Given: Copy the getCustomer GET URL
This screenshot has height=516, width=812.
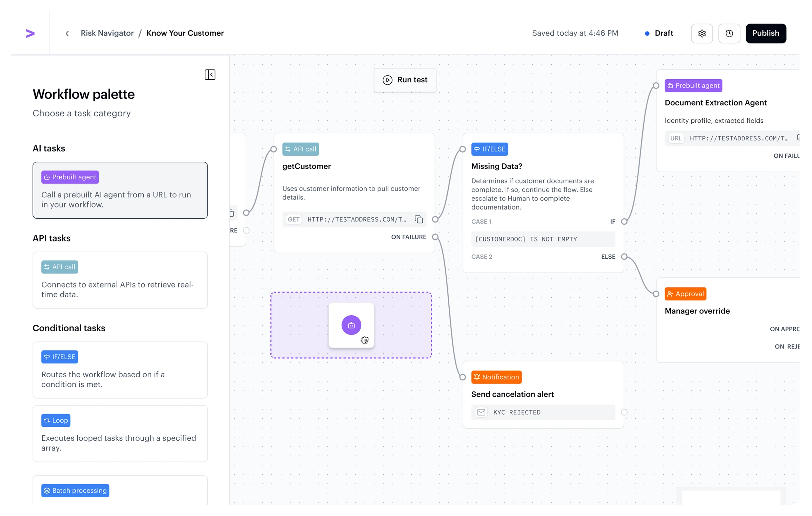Looking at the screenshot, I should [419, 219].
